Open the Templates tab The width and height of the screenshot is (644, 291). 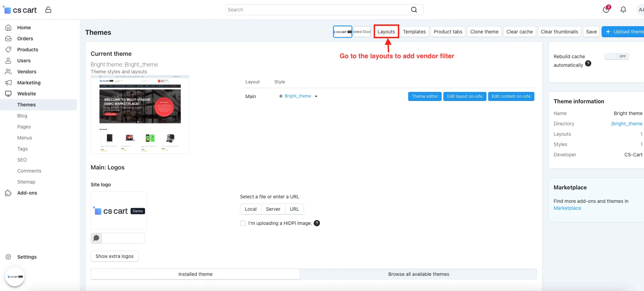[414, 32]
